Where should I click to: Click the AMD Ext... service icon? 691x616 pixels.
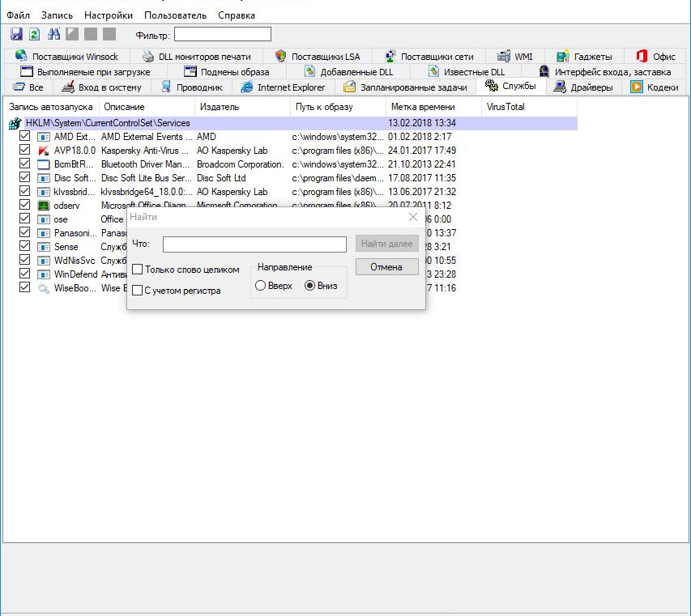(x=43, y=137)
